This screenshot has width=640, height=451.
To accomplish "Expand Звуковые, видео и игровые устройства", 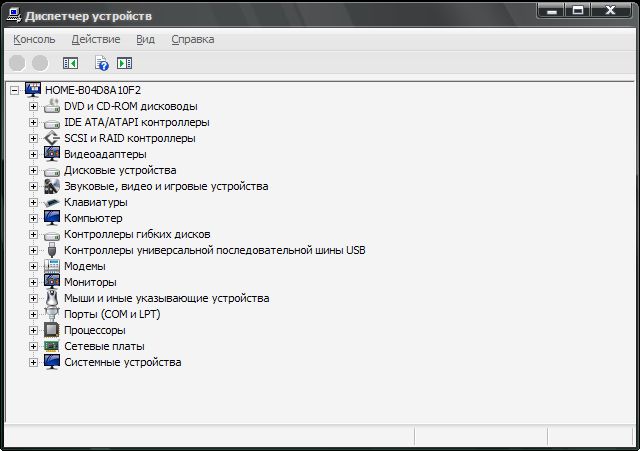I will 33,186.
